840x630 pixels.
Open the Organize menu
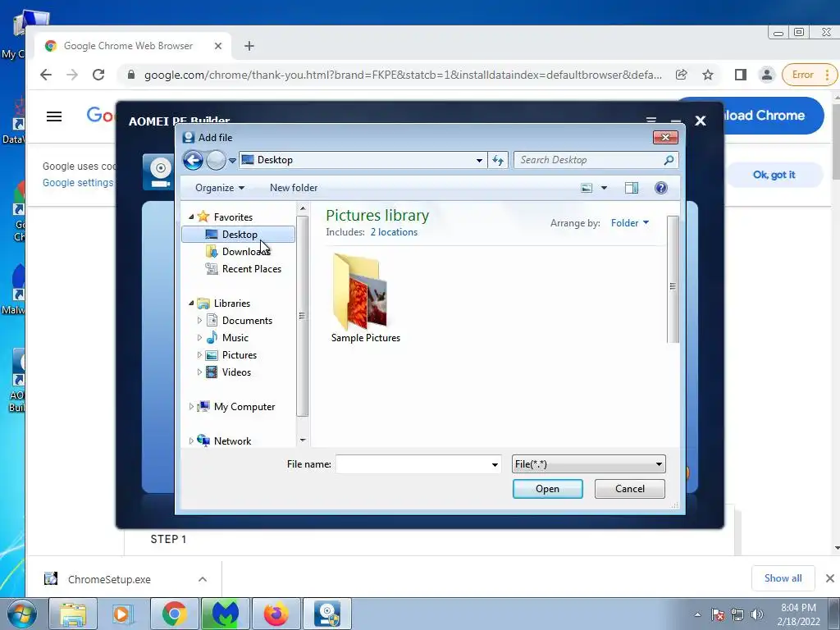tap(220, 188)
